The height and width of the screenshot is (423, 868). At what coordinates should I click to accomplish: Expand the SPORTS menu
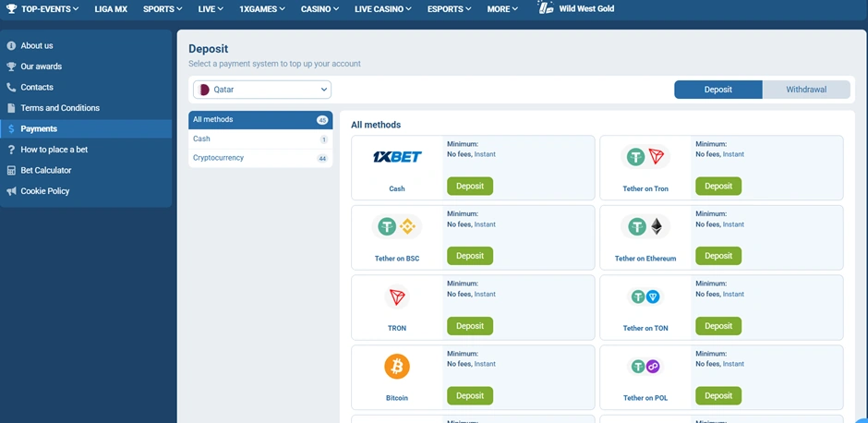point(163,9)
